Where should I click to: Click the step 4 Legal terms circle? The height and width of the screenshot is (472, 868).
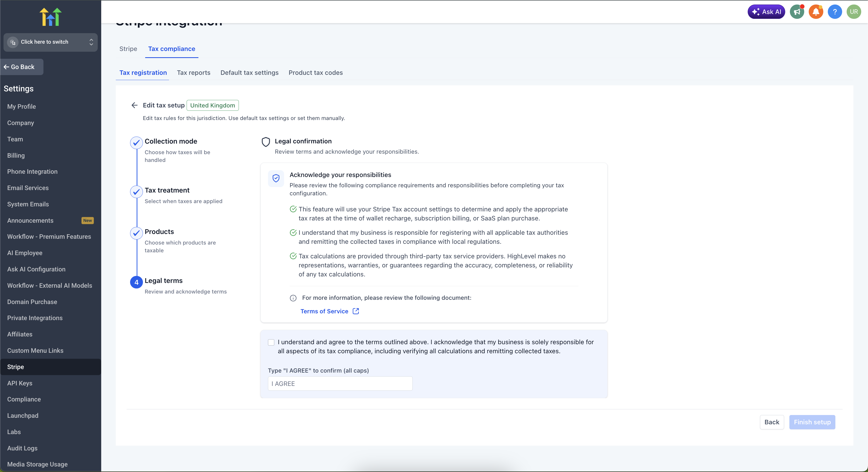136,282
